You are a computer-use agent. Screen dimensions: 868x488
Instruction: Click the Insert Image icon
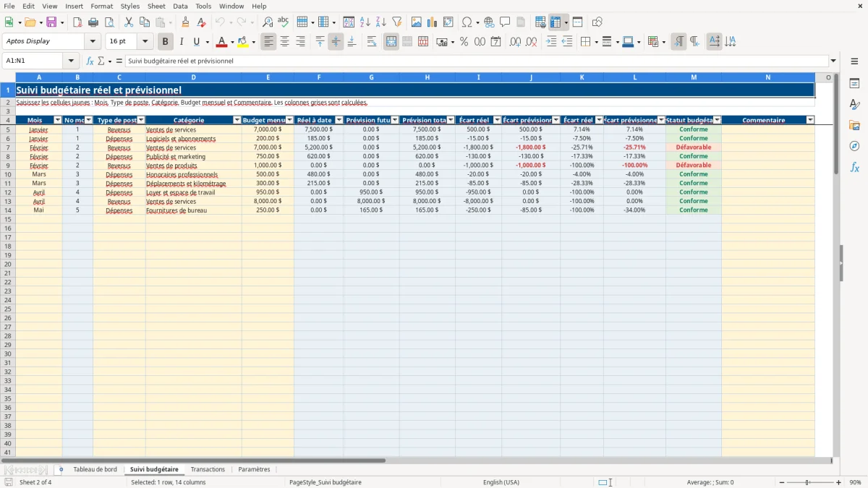[x=417, y=22]
